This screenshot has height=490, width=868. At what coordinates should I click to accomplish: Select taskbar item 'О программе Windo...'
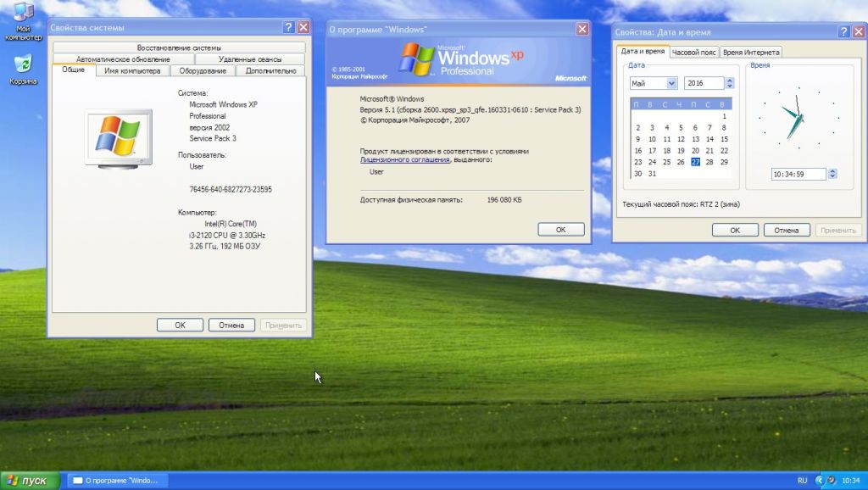[116, 481]
